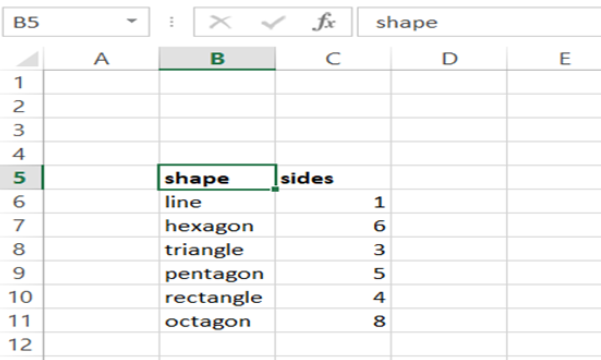
Task: Select row 2 header
Action: tap(21, 106)
